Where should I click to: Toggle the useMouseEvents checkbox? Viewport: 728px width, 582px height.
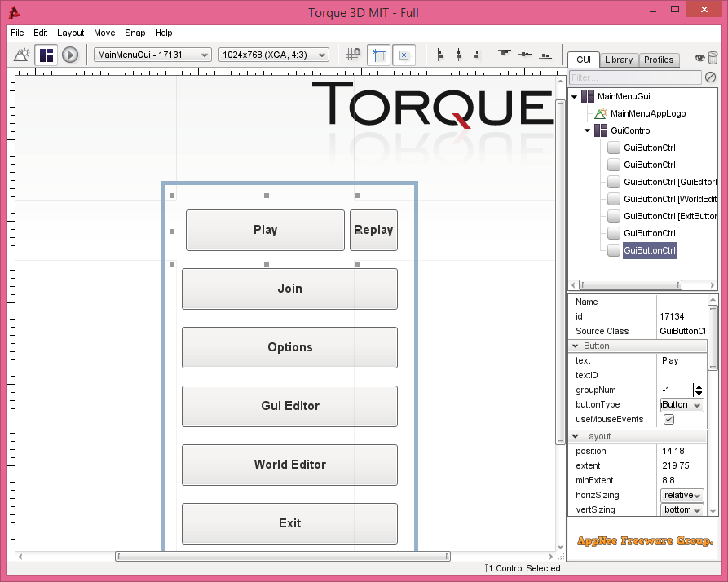coord(668,420)
